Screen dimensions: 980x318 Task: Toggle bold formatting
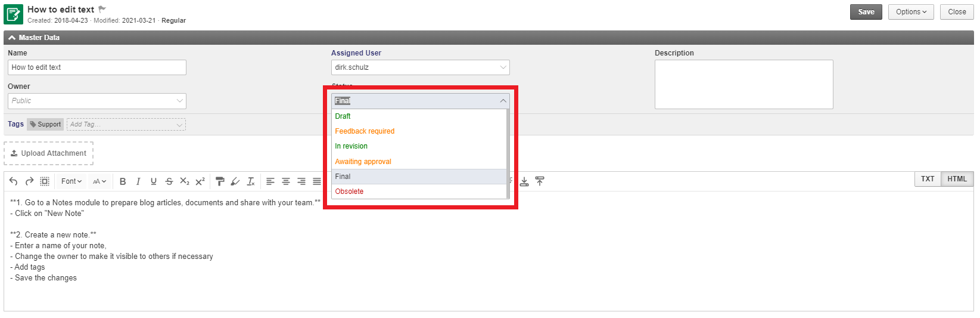(x=123, y=181)
